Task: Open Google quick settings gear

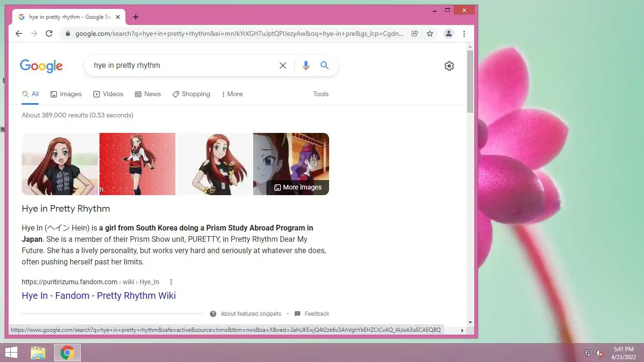Action: tap(449, 66)
